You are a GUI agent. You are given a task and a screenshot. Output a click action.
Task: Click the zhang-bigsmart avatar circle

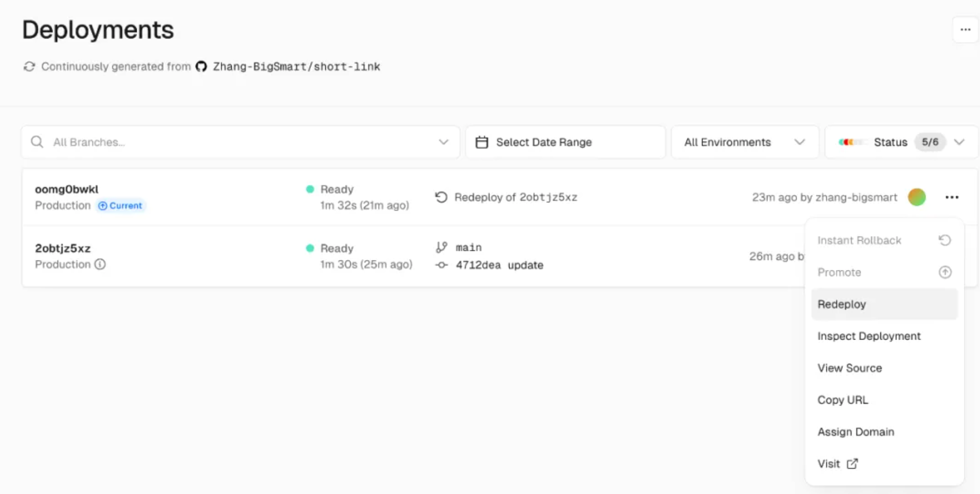pyautogui.click(x=917, y=197)
